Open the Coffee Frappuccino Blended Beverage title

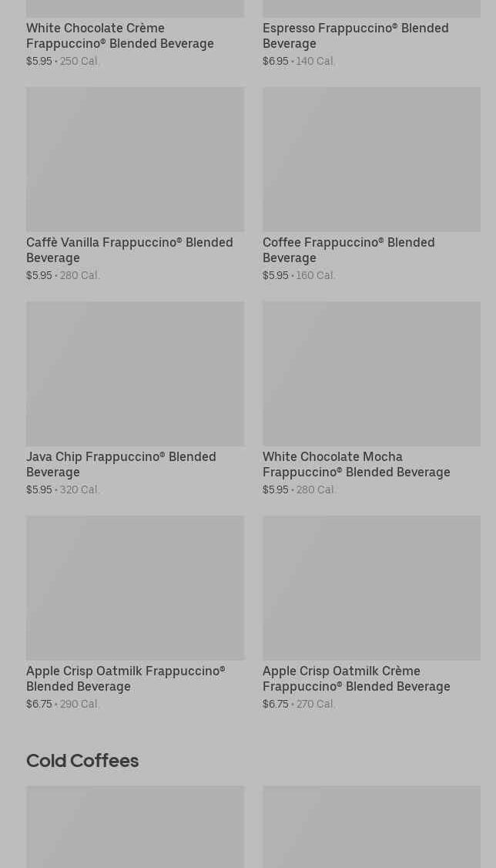click(348, 250)
